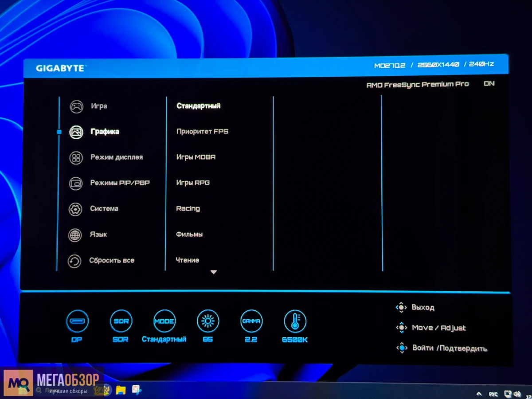Open the Режим дисплея menu label
Image resolution: width=532 pixels, height=399 pixels.
[117, 157]
